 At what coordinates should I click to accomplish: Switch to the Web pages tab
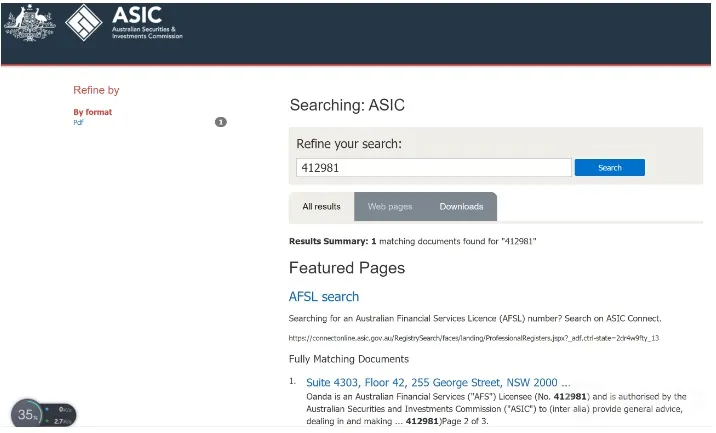(390, 207)
